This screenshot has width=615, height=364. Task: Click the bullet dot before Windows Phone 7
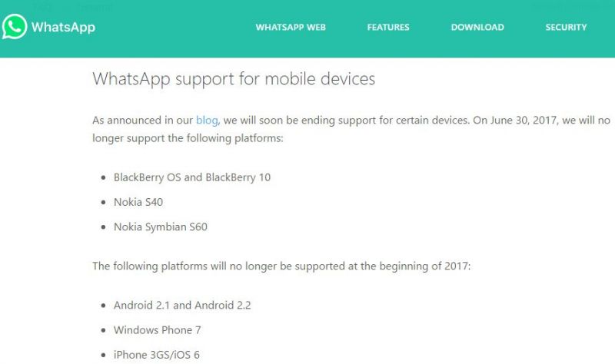coord(103,330)
